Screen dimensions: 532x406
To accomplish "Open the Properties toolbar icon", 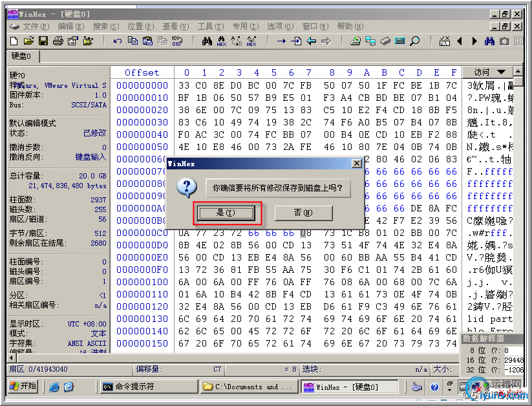I will [x=72, y=41].
